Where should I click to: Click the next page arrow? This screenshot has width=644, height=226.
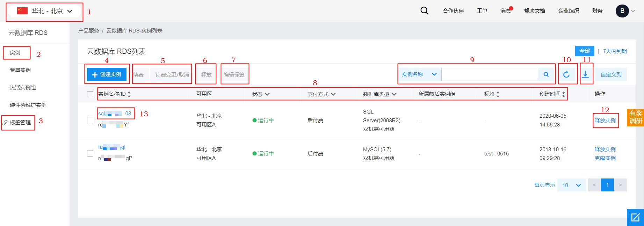tap(620, 185)
